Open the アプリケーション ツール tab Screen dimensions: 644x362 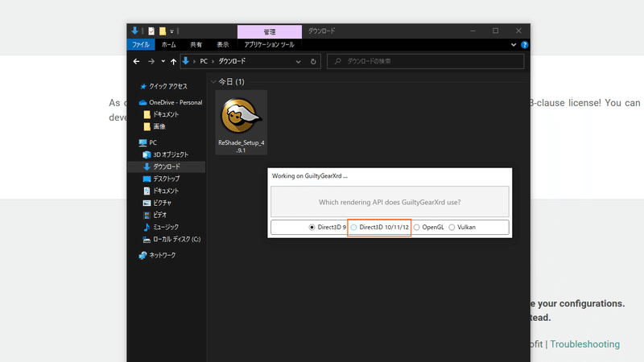pos(269,45)
